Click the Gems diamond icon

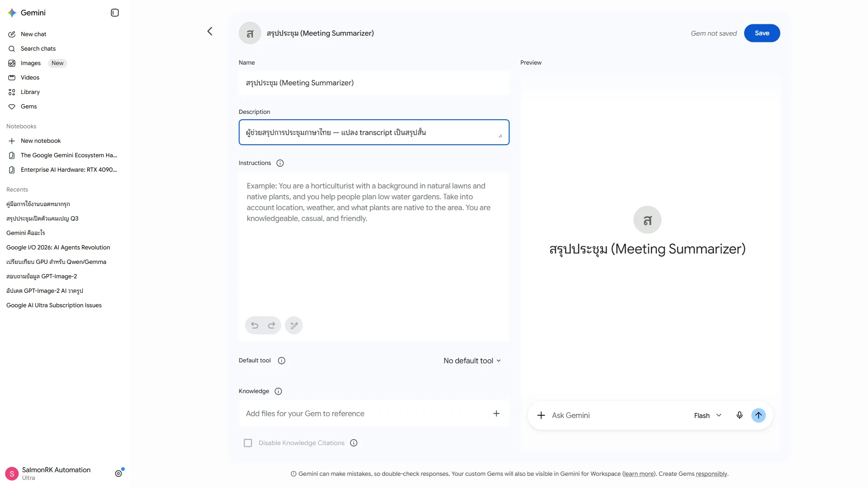12,107
